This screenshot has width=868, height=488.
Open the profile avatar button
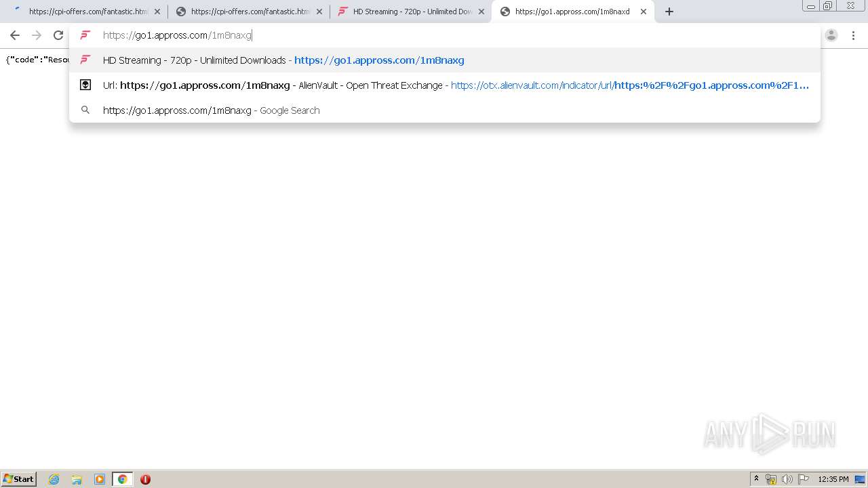pyautogui.click(x=831, y=35)
